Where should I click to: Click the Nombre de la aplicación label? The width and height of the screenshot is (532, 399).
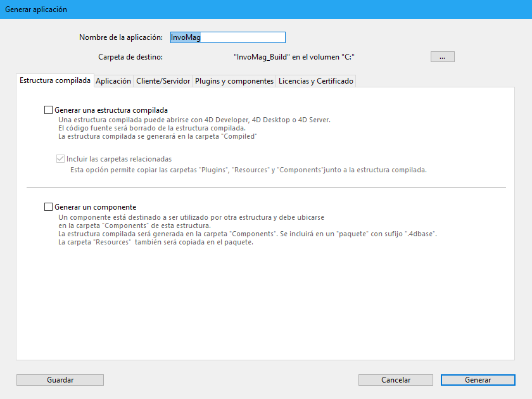point(120,37)
